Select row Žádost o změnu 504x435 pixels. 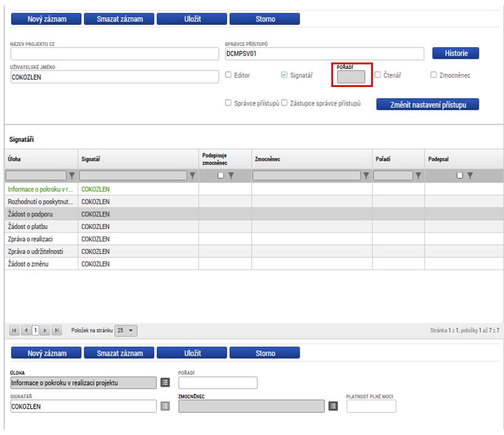pyautogui.click(x=254, y=264)
